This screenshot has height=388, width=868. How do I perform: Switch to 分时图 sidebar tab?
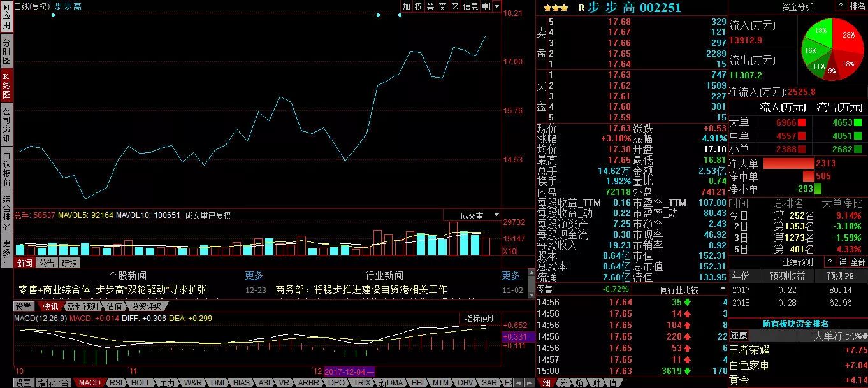(6, 50)
